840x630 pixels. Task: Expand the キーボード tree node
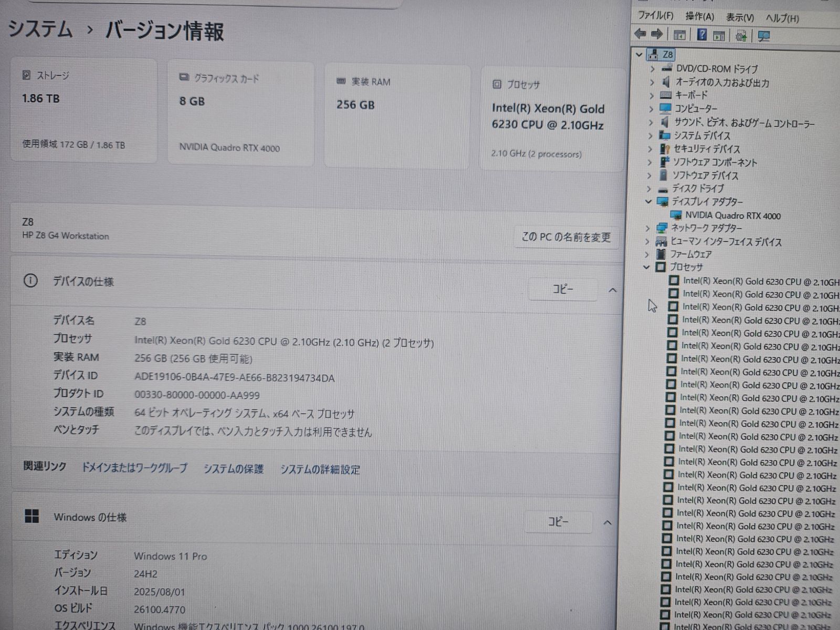tap(652, 96)
